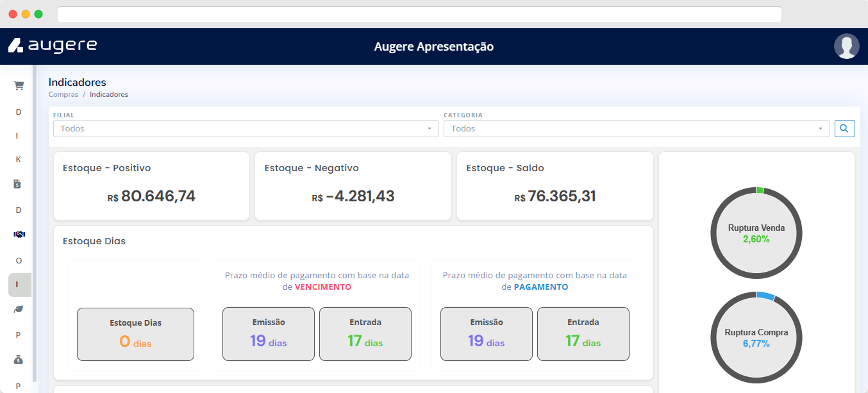Click the shopping cart sidebar icon
Screen dimensions: 868x393
tap(19, 85)
